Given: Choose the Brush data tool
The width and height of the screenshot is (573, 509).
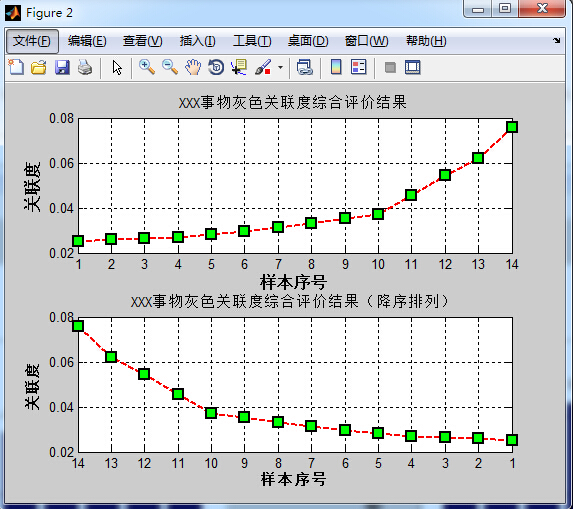Looking at the screenshot, I should tap(263, 68).
